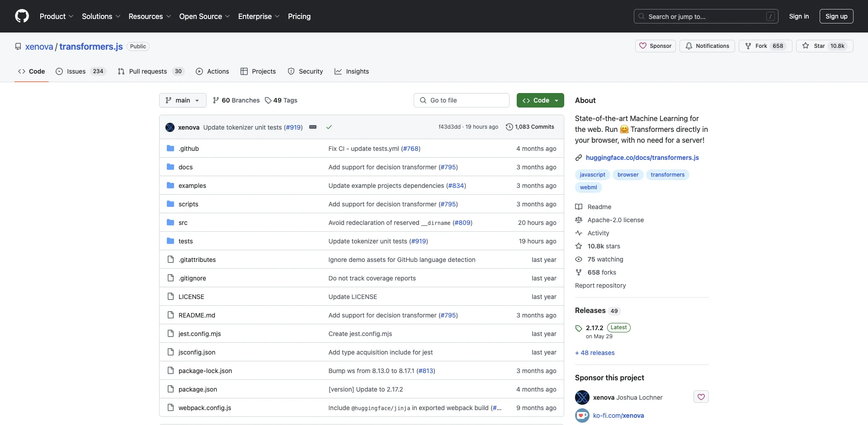View the 60 Branches link
The width and height of the screenshot is (868, 425).
click(236, 100)
